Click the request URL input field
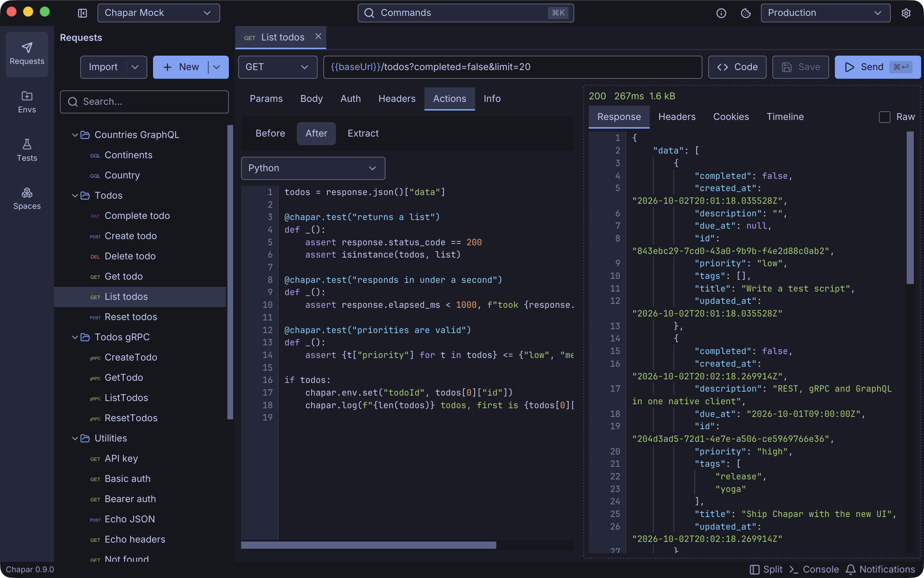This screenshot has width=924, height=578. click(513, 67)
